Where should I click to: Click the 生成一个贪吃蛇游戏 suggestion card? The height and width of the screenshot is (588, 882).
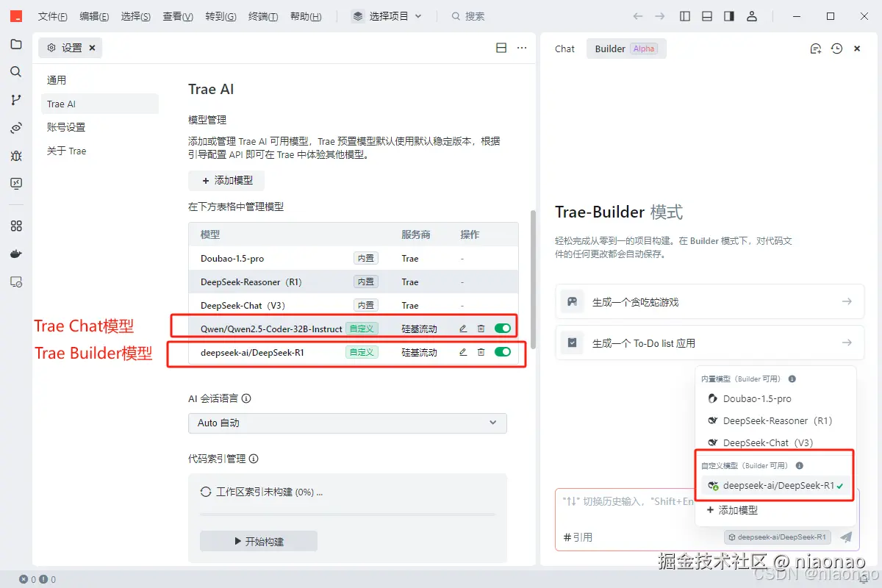pyautogui.click(x=709, y=301)
